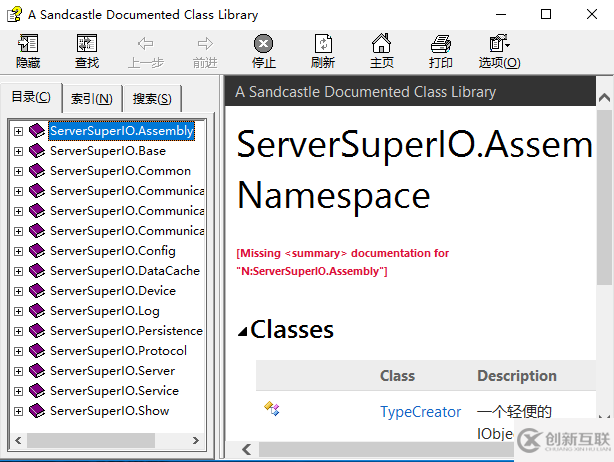Image resolution: width=614 pixels, height=462 pixels.
Task: Click the book icon beside ServerSuperIO.Protocol
Action: 37,351
